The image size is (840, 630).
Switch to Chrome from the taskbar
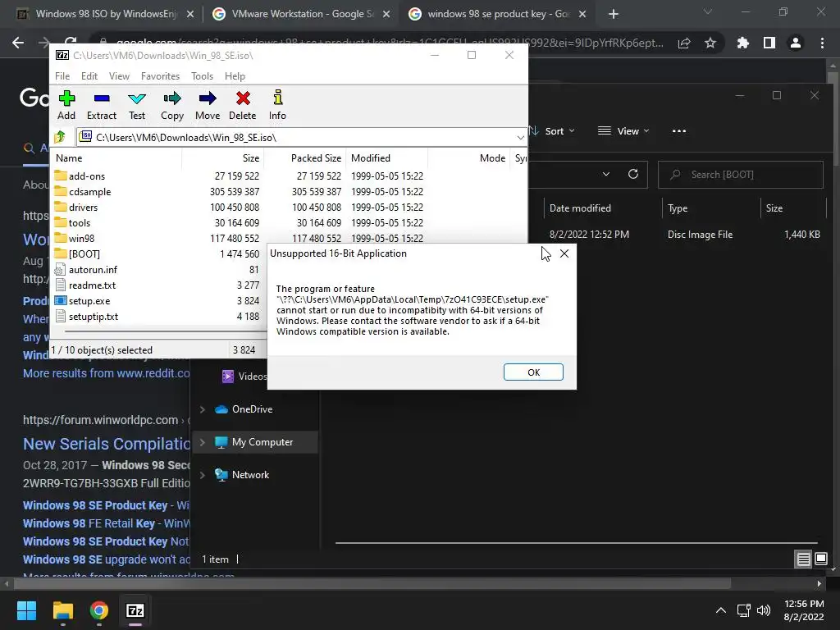[99, 610]
